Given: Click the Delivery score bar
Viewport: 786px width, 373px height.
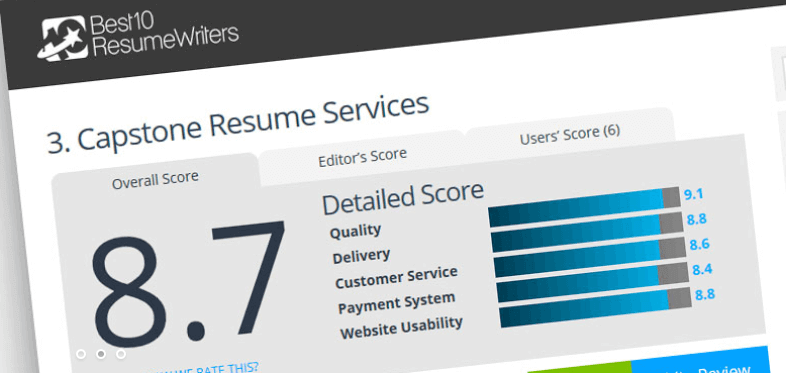Looking at the screenshot, I should pyautogui.click(x=587, y=232).
